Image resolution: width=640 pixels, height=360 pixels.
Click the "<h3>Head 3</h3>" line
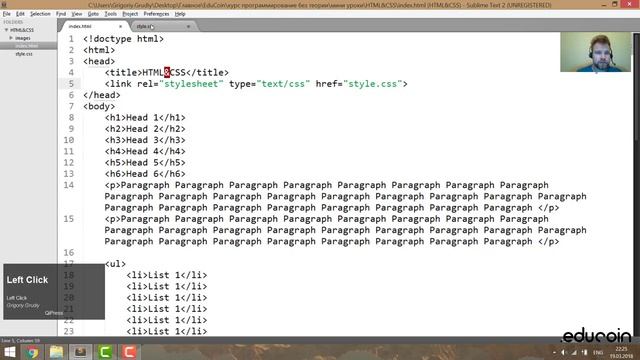[145, 140]
